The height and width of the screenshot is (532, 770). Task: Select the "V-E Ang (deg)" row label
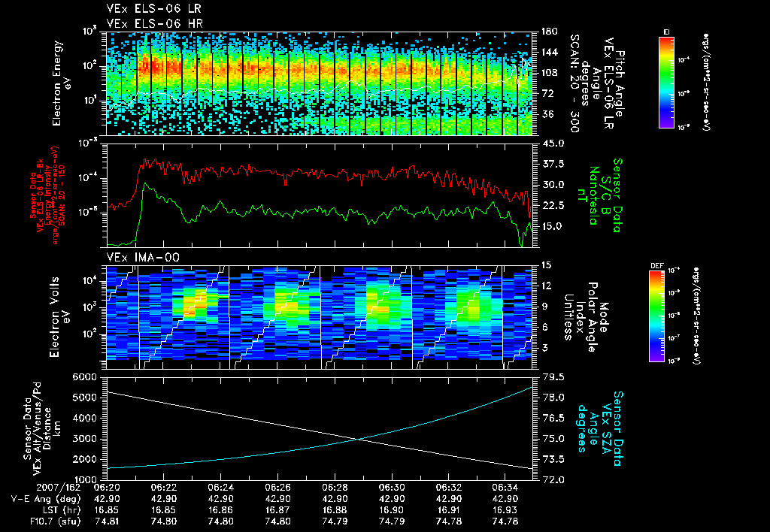pyautogui.click(x=46, y=499)
